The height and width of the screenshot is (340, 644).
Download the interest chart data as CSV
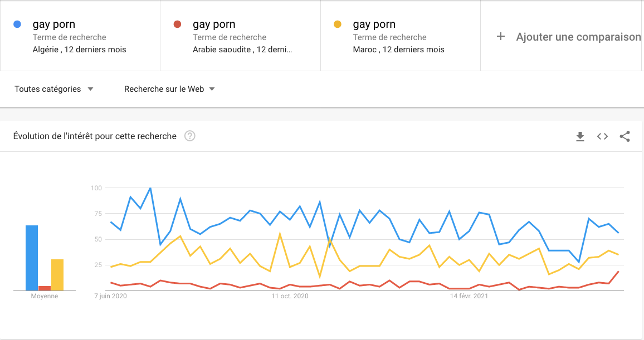point(580,136)
